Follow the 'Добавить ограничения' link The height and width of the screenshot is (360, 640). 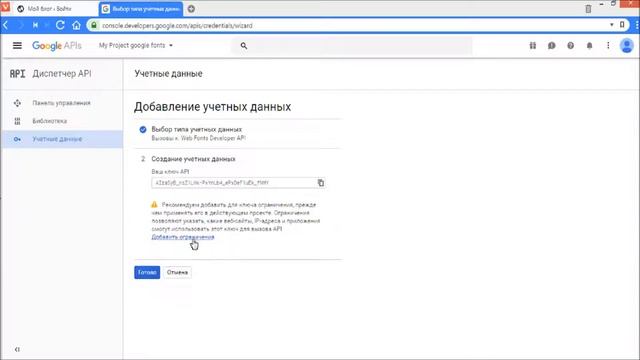(x=183, y=237)
